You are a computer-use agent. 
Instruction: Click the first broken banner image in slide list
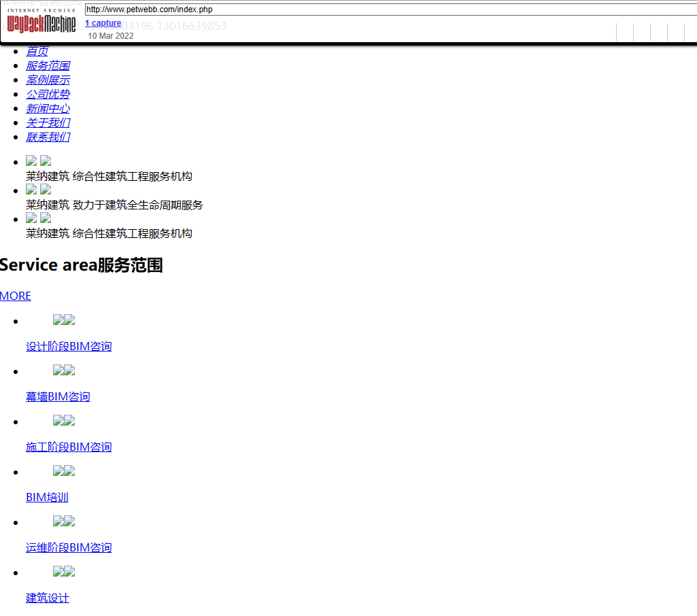pos(31,161)
